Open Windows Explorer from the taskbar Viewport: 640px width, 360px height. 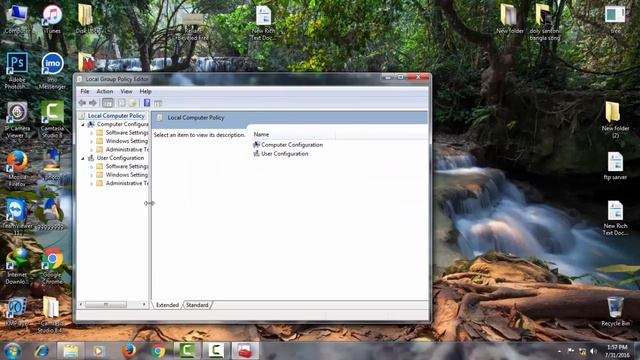pyautogui.click(x=70, y=351)
